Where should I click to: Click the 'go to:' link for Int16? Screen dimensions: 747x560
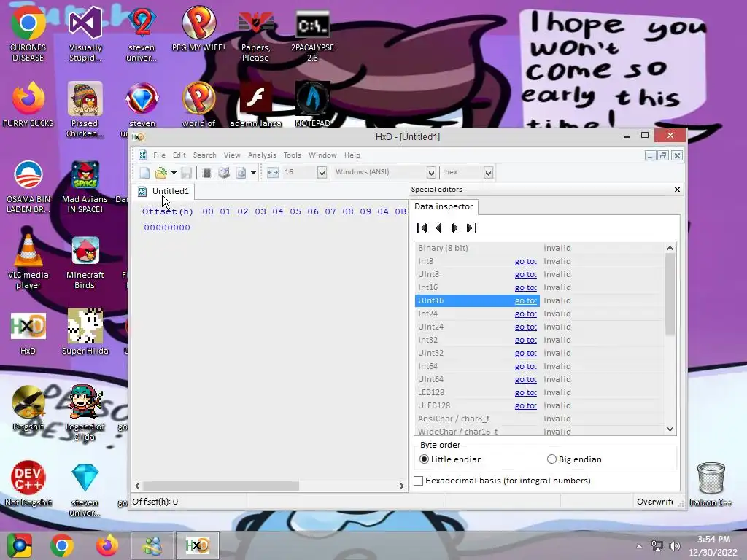[x=525, y=287]
